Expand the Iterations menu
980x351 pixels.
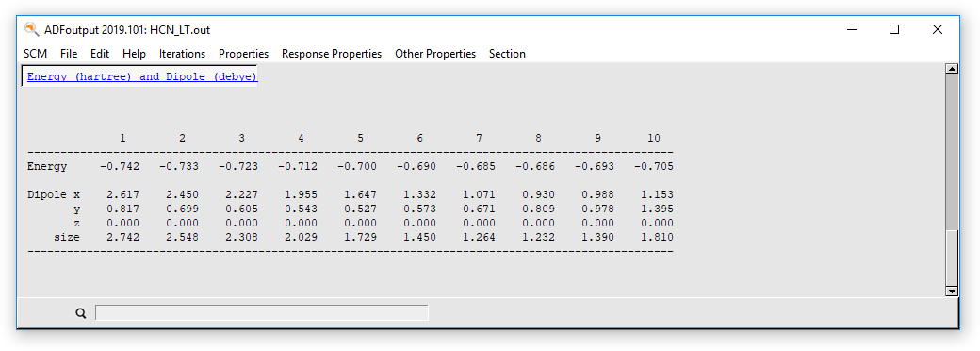click(182, 54)
